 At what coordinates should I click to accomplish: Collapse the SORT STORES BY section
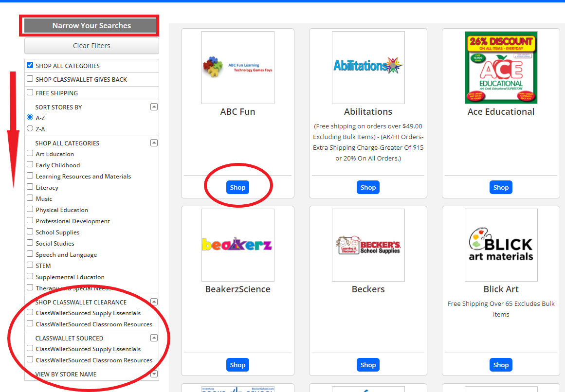(154, 107)
